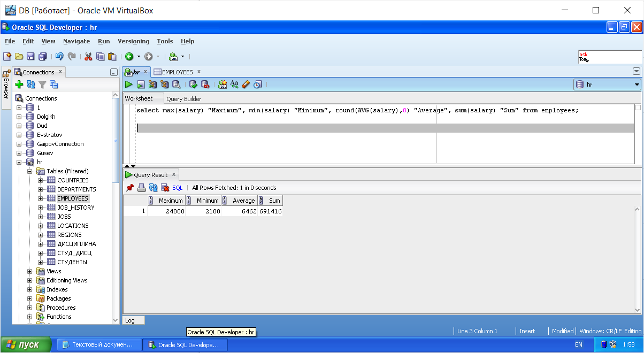Screen dimensions: 644x353
Task: Select the СТУДЕНТЫ table in tree
Action: [72, 262]
